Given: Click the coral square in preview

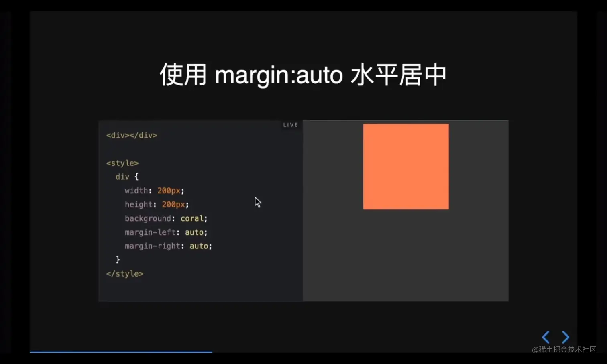Looking at the screenshot, I should point(406,167).
